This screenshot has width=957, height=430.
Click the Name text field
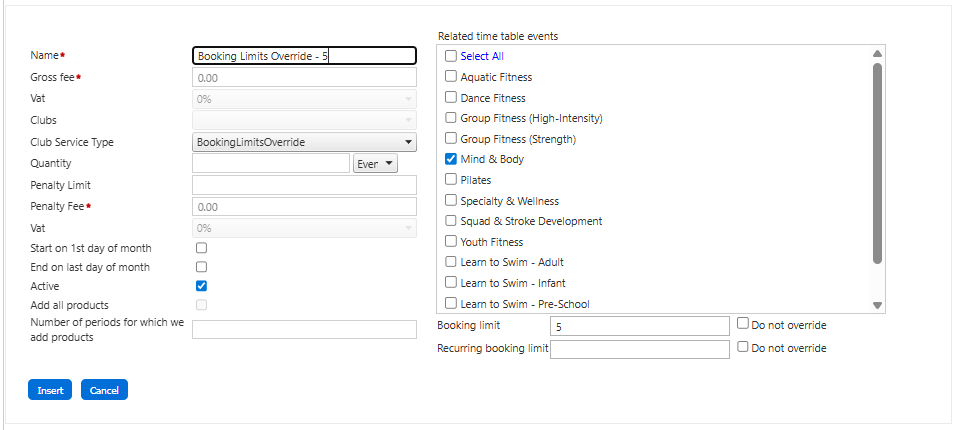point(304,57)
